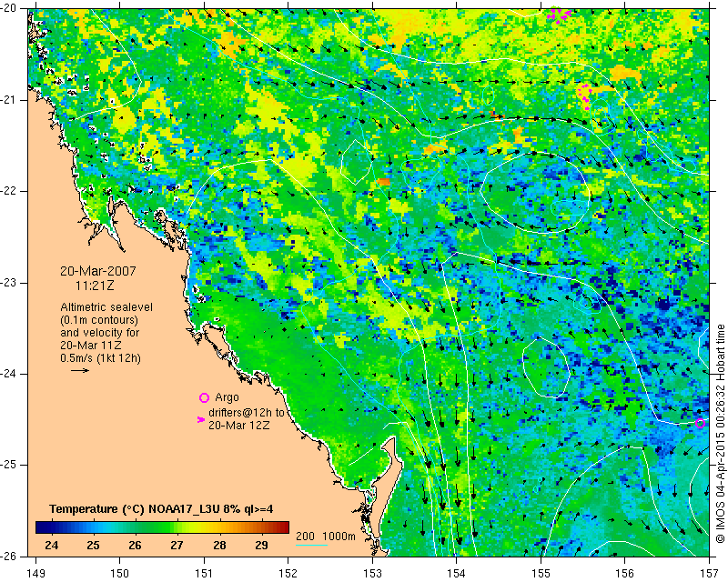Click the date text 20-Mar-2007

[x=98, y=271]
